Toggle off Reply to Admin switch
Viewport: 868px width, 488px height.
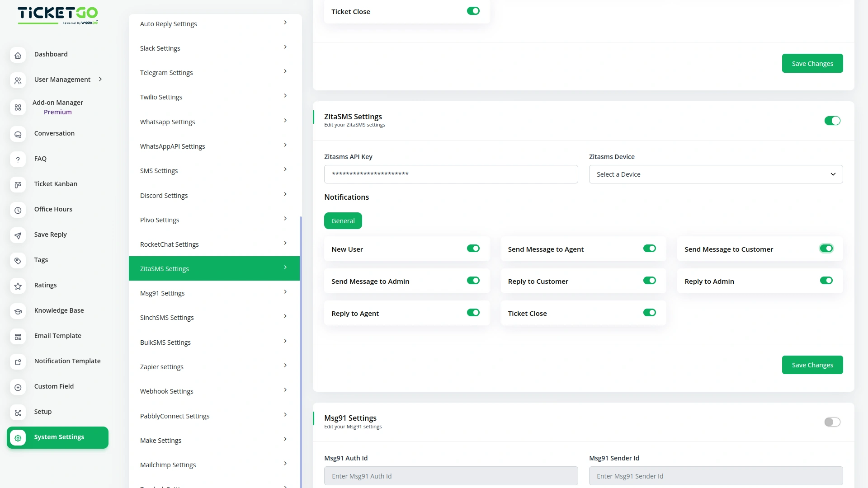[x=826, y=280]
